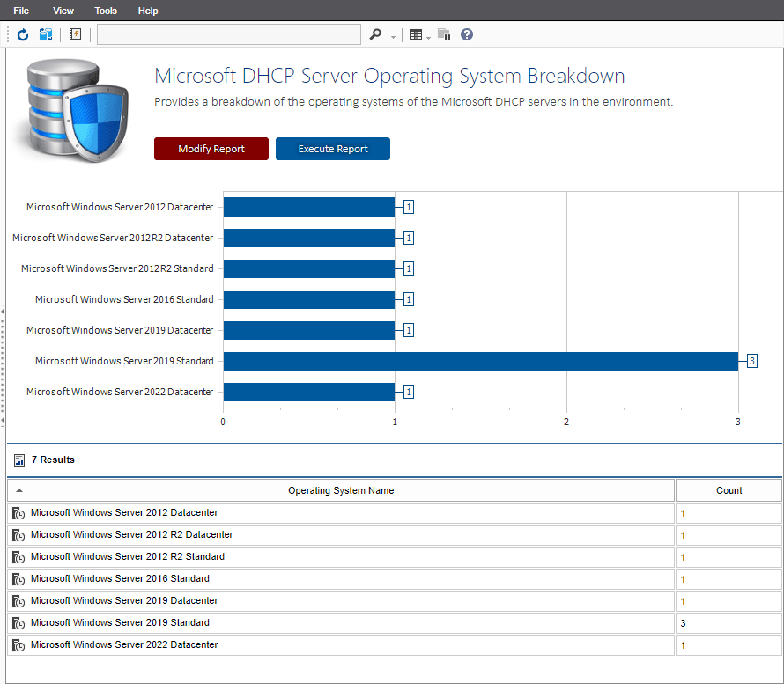
Task: Click the left panel splitter collapse handle
Action: pos(3,365)
